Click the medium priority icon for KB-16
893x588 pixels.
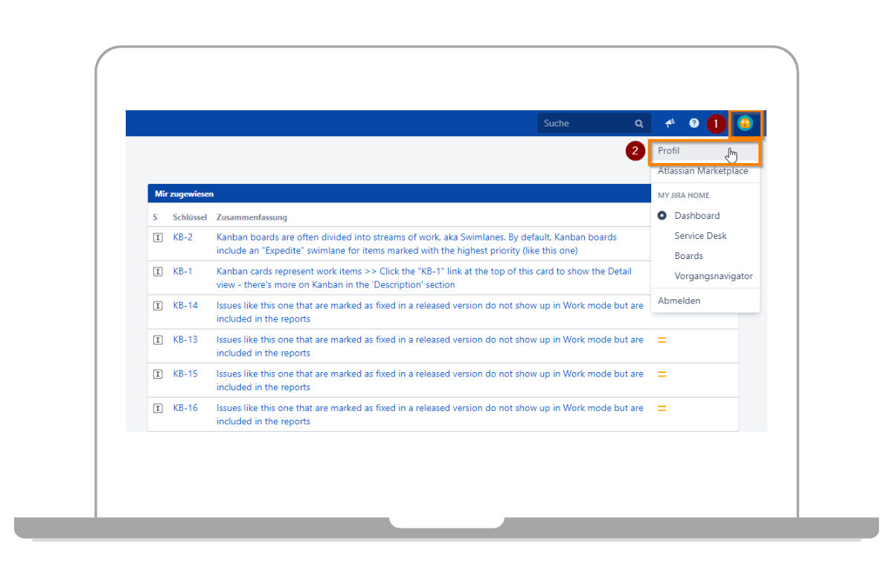point(662,409)
